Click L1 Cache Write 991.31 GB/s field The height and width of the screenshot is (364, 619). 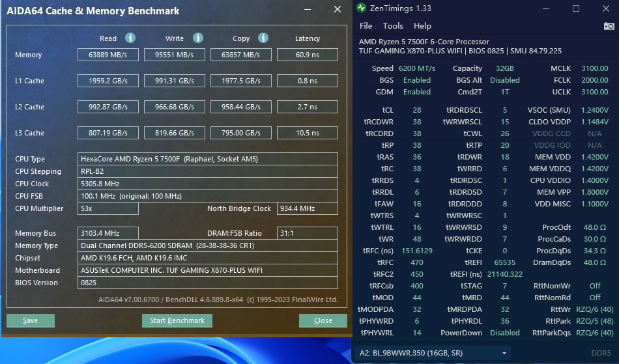click(x=174, y=81)
